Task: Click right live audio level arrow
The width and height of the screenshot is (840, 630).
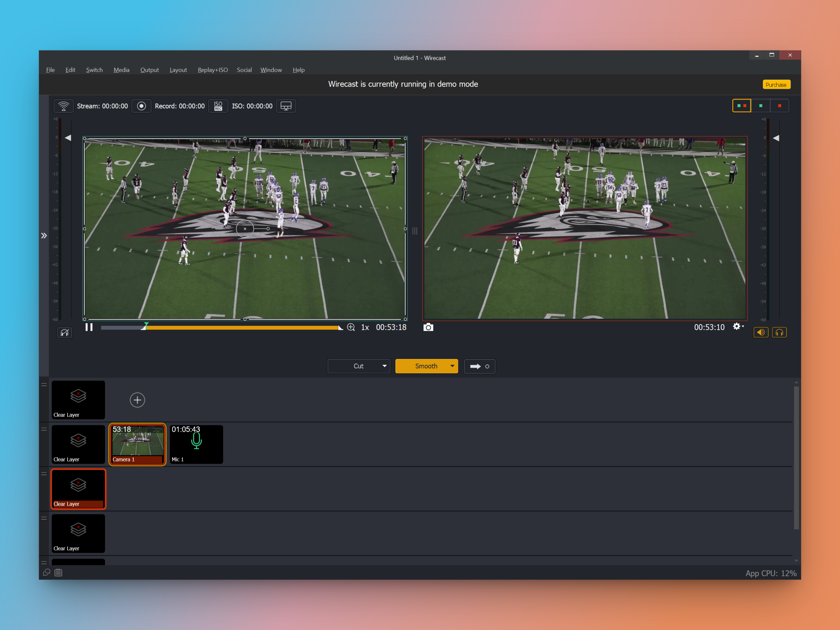Action: point(776,138)
